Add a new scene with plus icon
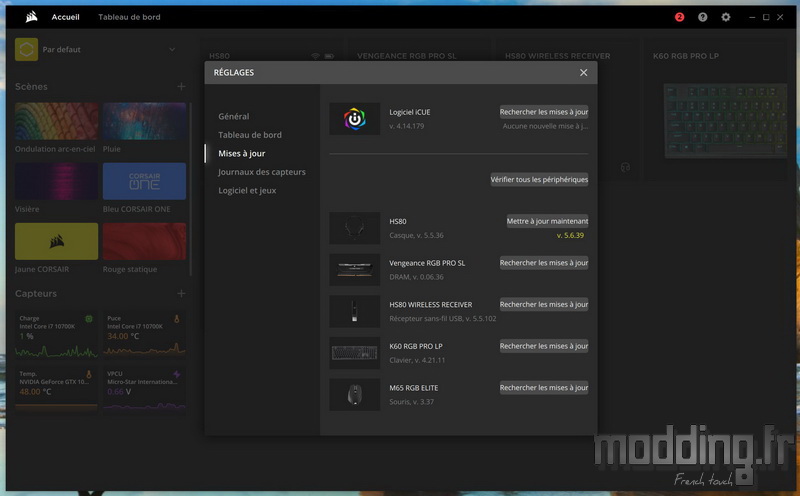Screen dimensions: 800x496 (x=181, y=87)
